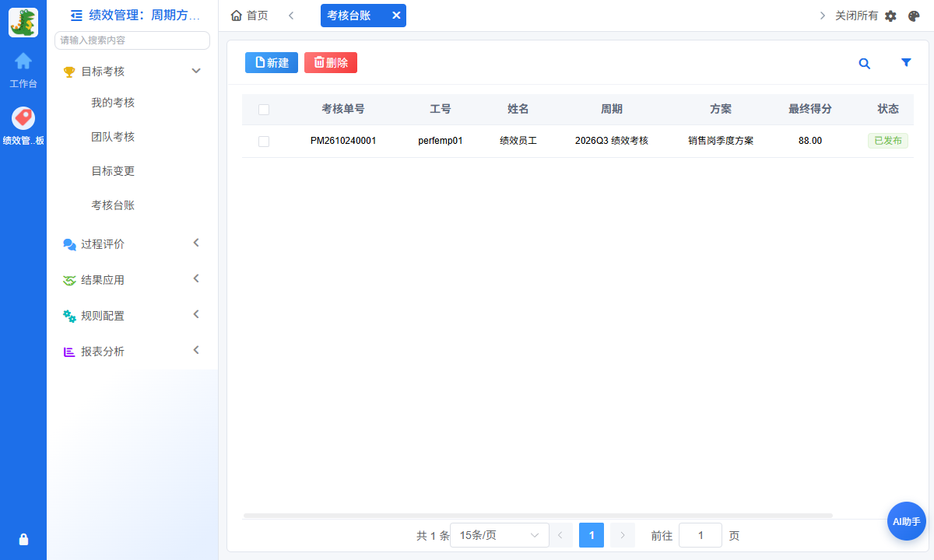Click the search magnifier icon
Image resolution: width=934 pixels, height=560 pixels.
865,64
